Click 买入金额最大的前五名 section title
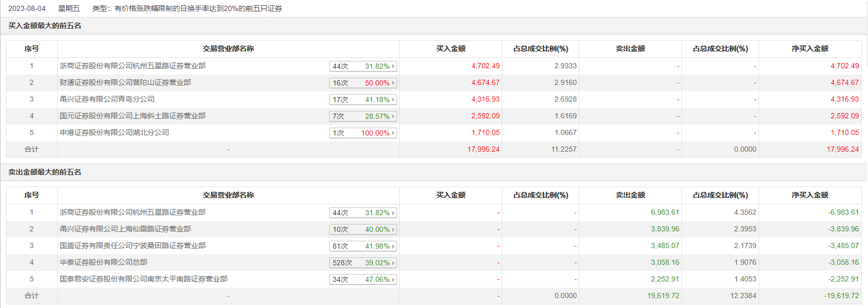 pyautogui.click(x=45, y=26)
